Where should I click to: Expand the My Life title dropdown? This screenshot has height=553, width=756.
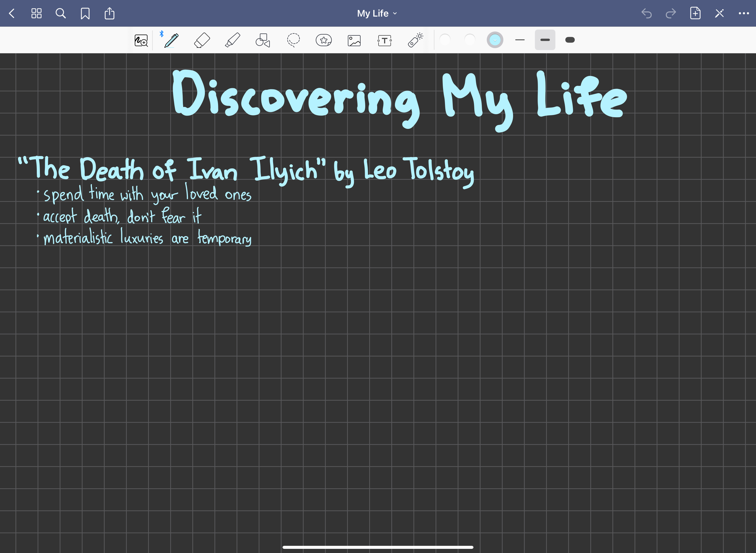377,13
